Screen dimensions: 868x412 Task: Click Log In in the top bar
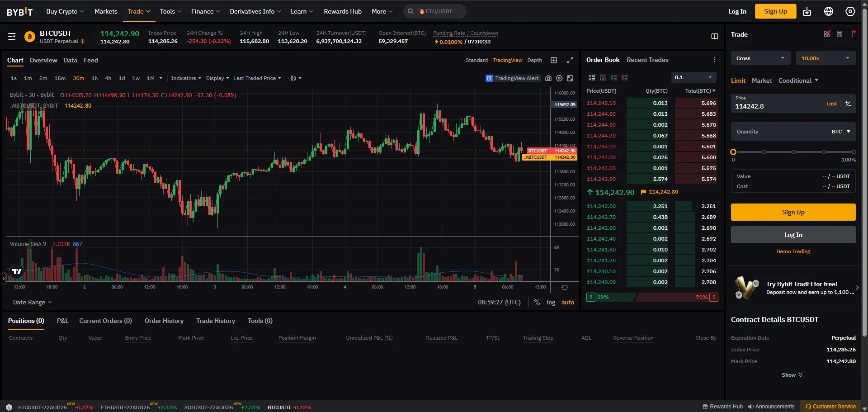coord(737,11)
